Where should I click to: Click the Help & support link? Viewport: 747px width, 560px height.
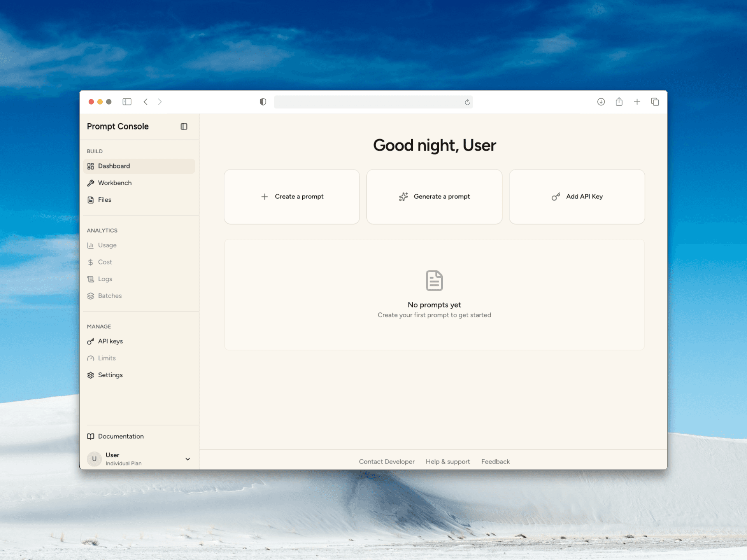tap(447, 462)
